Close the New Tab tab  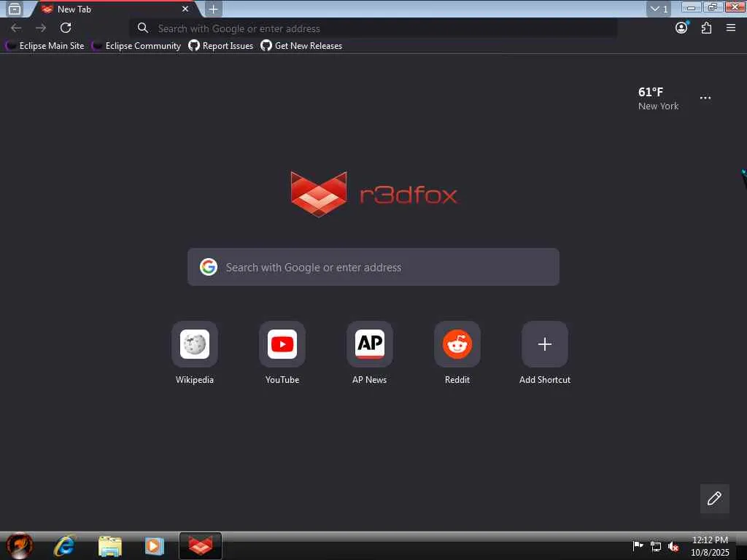185,9
